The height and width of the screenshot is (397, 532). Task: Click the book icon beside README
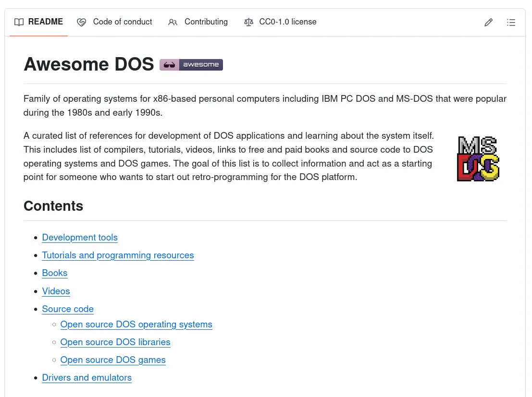pyautogui.click(x=19, y=22)
